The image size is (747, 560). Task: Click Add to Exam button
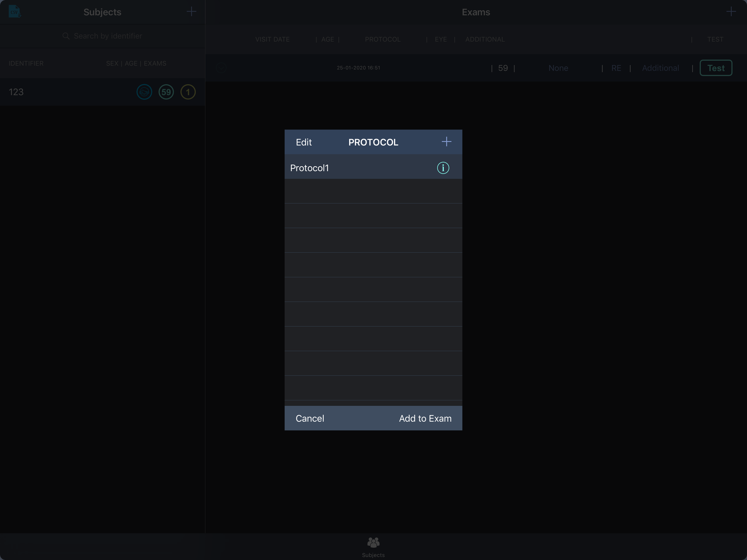pos(425,418)
